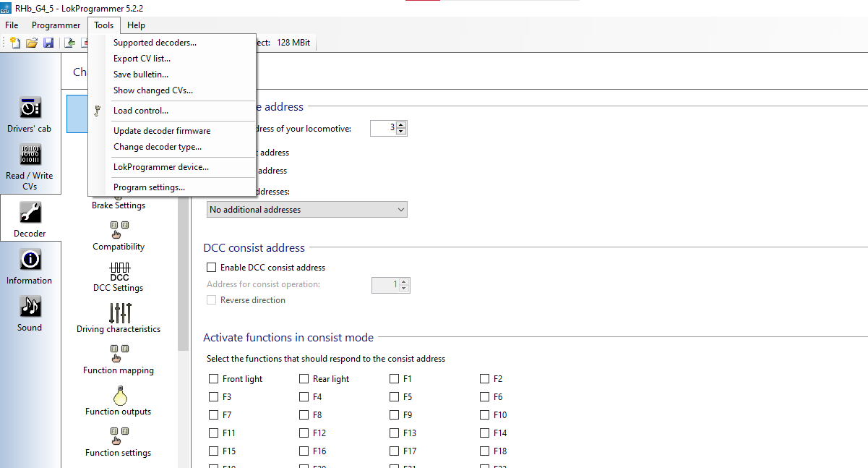The image size is (868, 468).
Task: Click Activate functions in consist mode heading
Action: pyautogui.click(x=288, y=337)
